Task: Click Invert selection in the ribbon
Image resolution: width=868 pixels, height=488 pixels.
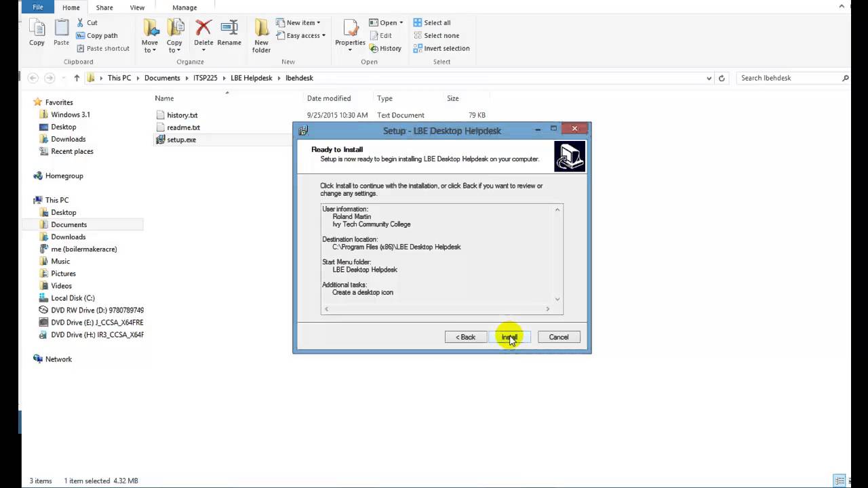Action: [441, 48]
